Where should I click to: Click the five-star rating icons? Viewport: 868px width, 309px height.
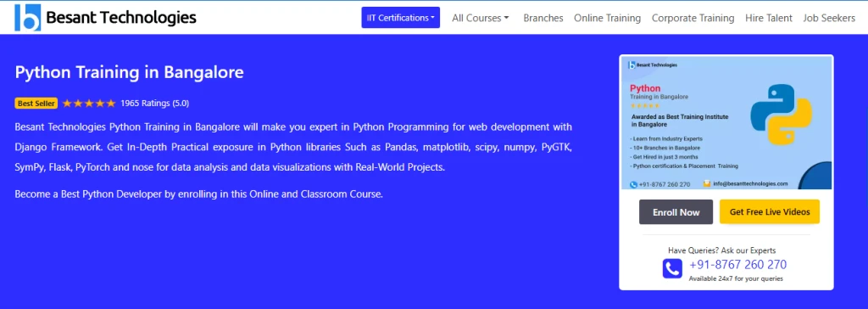[89, 104]
